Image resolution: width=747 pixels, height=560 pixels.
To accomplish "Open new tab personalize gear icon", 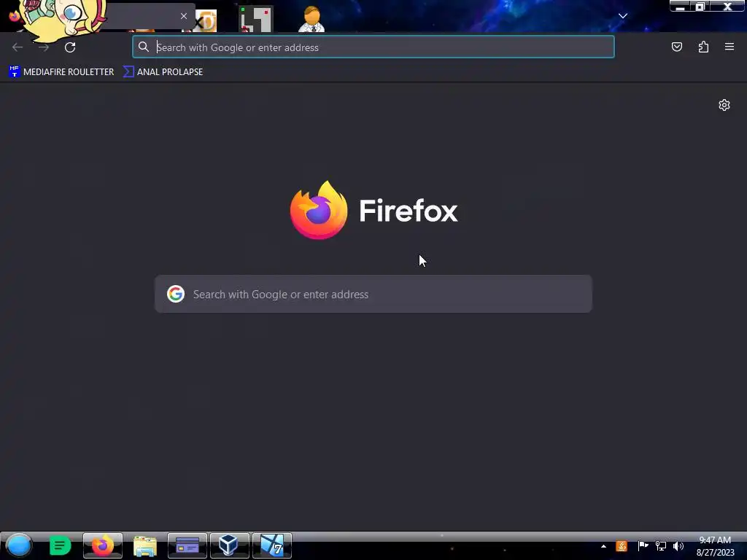I will 724,105.
